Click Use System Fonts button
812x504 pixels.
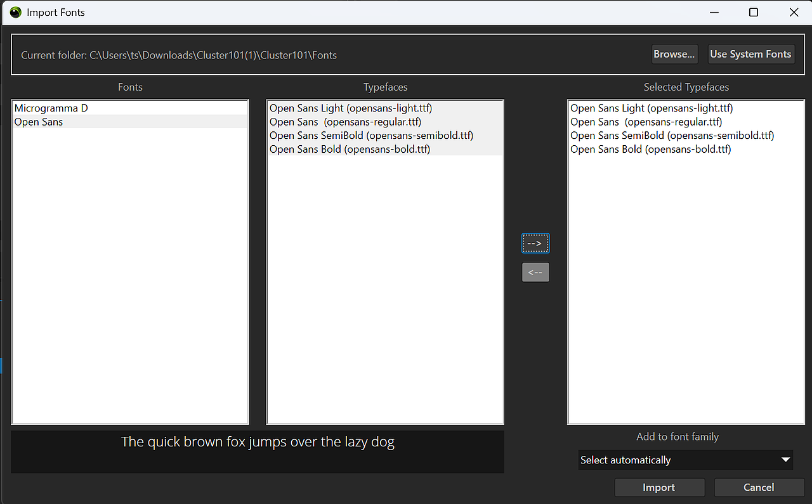tap(750, 54)
